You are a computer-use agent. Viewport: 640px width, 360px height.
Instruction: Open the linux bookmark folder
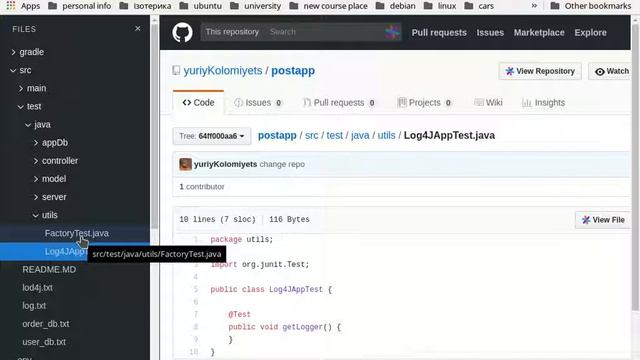tap(440, 6)
